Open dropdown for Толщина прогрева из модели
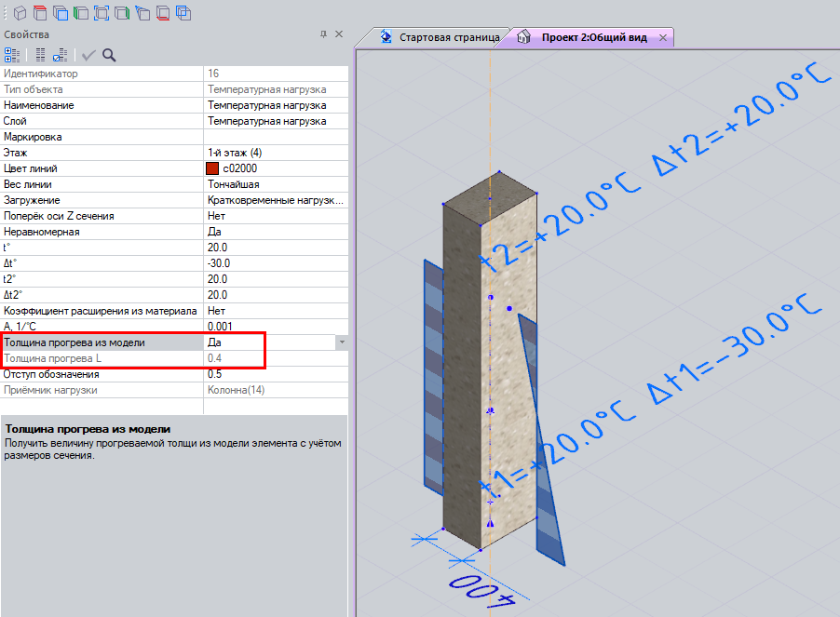The width and height of the screenshot is (840, 617). [x=341, y=342]
